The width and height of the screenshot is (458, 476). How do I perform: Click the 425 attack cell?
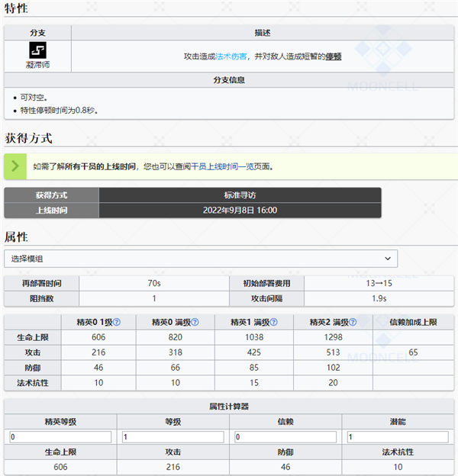[x=254, y=352]
